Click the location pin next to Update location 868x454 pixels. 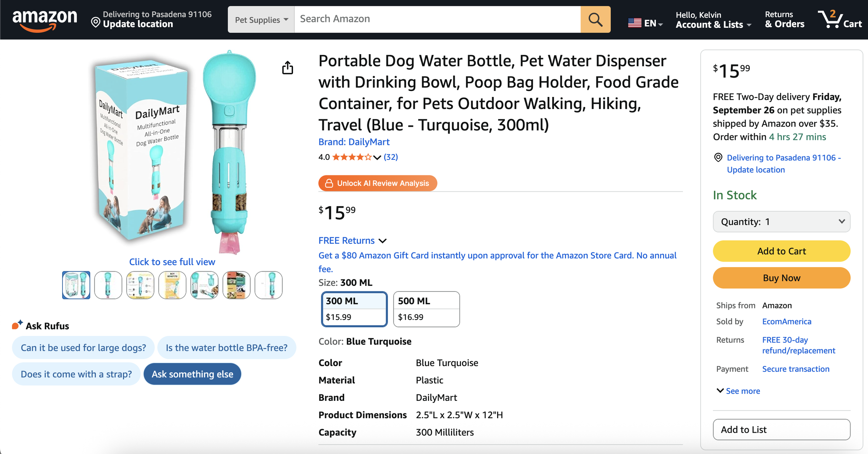point(95,23)
